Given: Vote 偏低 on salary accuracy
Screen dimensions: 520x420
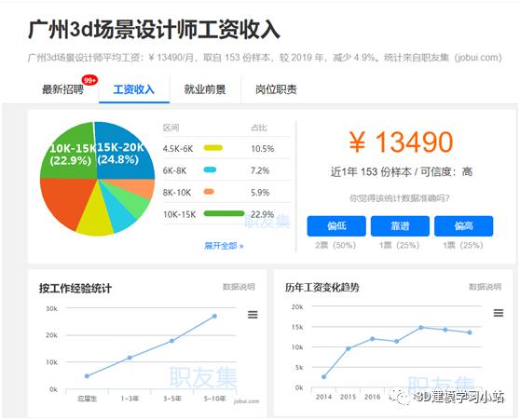Looking at the screenshot, I should (x=336, y=226).
